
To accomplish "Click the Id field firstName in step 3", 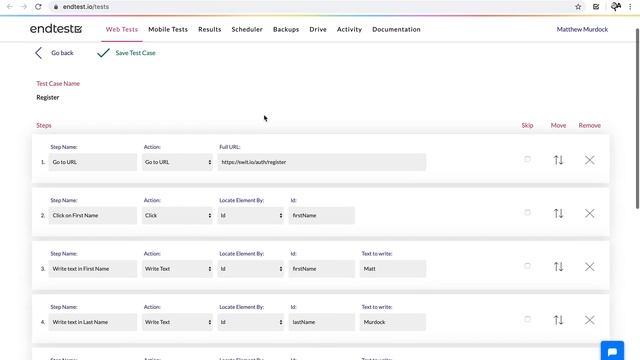I will 322,269.
